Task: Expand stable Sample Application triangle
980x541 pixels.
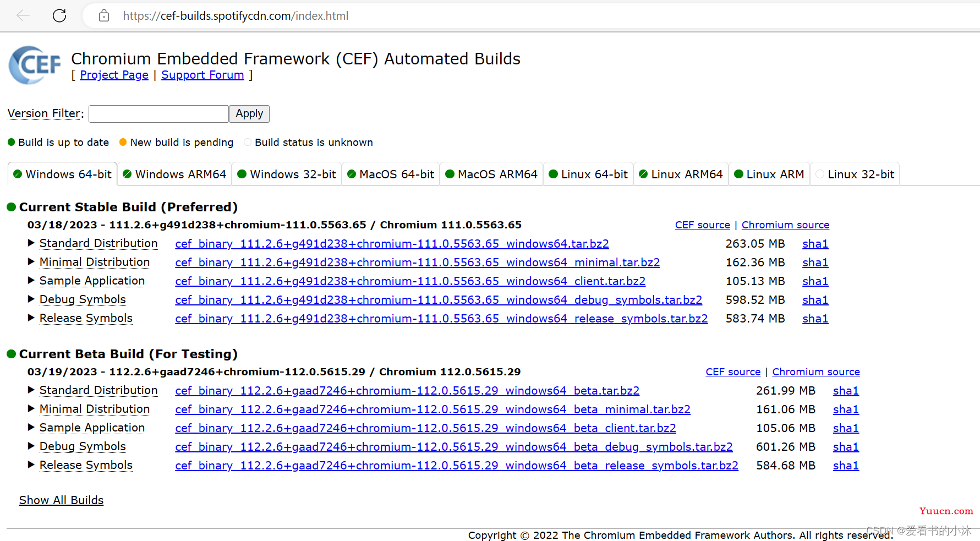Action: tap(31, 280)
